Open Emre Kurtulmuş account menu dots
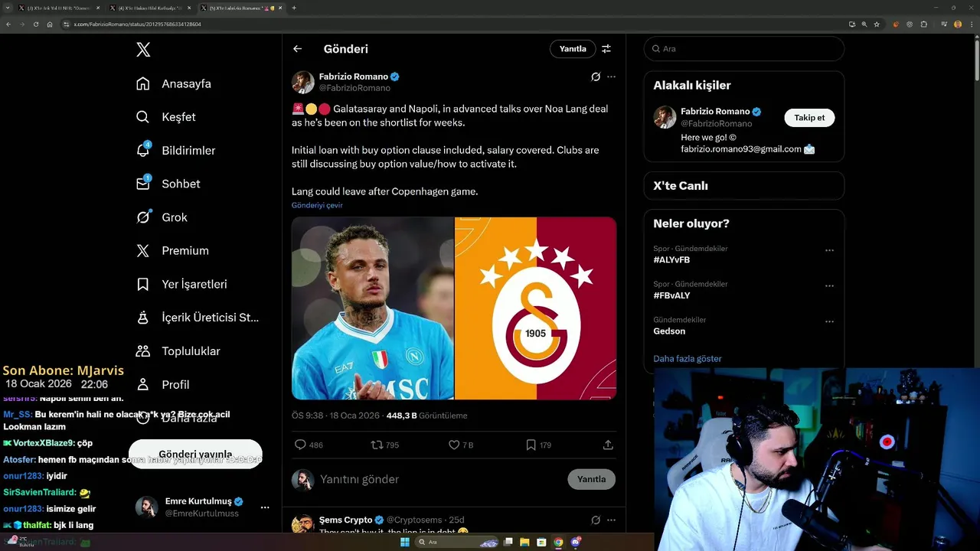This screenshot has height=551, width=980. click(265, 507)
